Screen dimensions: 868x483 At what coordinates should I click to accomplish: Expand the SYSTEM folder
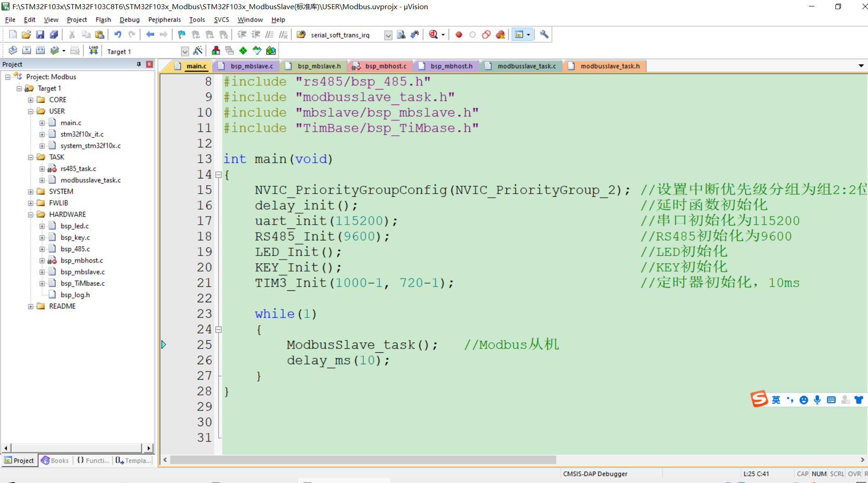point(31,191)
